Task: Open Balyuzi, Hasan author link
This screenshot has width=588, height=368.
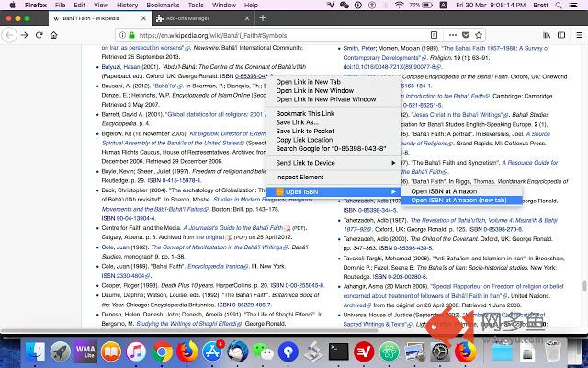Action: (120, 67)
